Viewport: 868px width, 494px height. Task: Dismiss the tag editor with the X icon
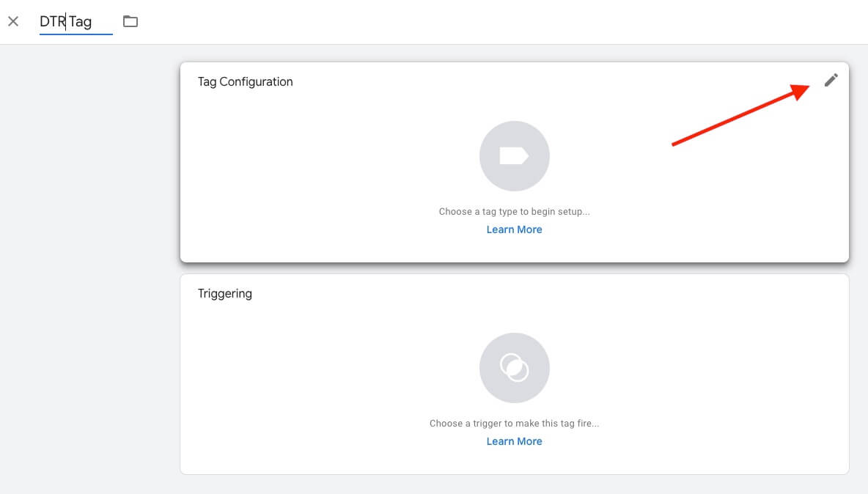coord(13,21)
